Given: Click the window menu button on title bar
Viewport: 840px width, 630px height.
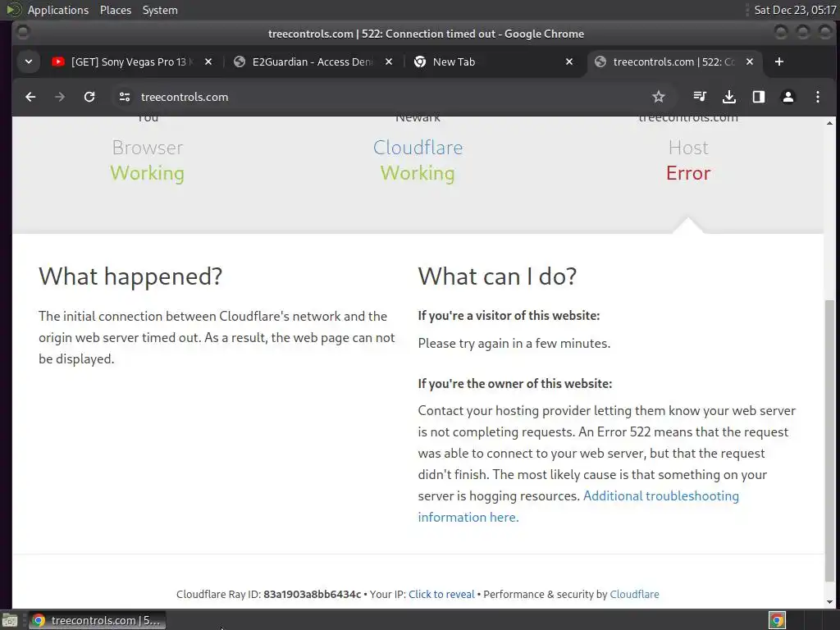Looking at the screenshot, I should tap(22, 33).
